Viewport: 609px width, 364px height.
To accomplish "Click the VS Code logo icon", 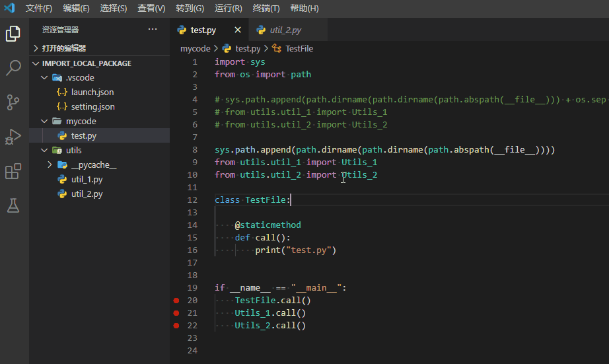I will [9, 8].
